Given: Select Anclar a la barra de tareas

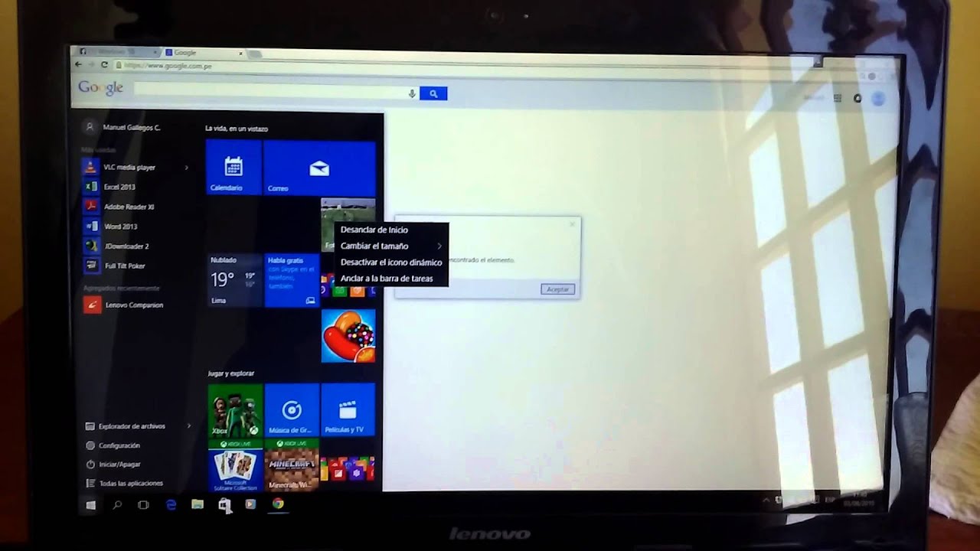Looking at the screenshot, I should pos(387,279).
